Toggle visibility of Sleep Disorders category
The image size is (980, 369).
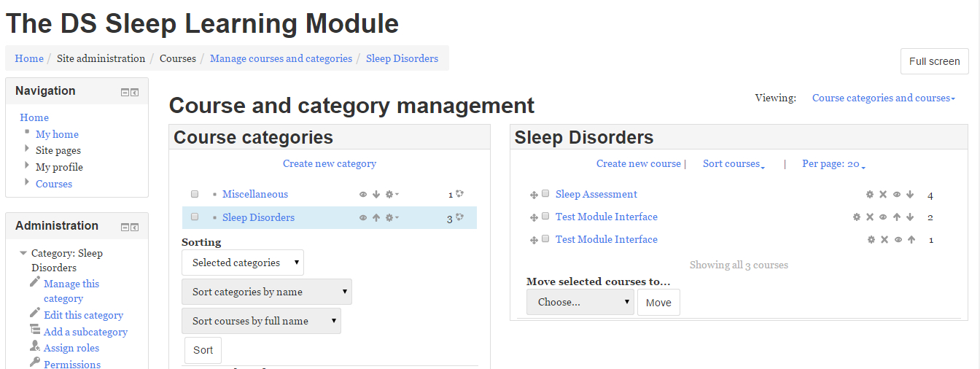362,218
